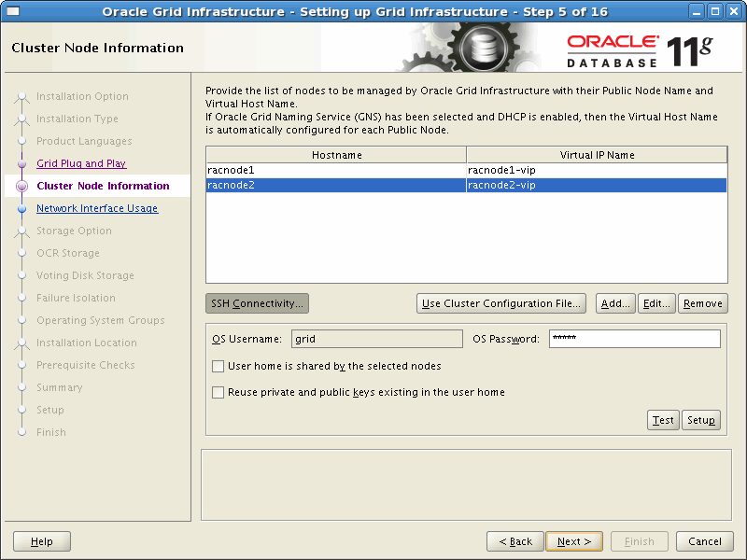The height and width of the screenshot is (560, 747).
Task: Test SSH connectivity
Action: 663,420
